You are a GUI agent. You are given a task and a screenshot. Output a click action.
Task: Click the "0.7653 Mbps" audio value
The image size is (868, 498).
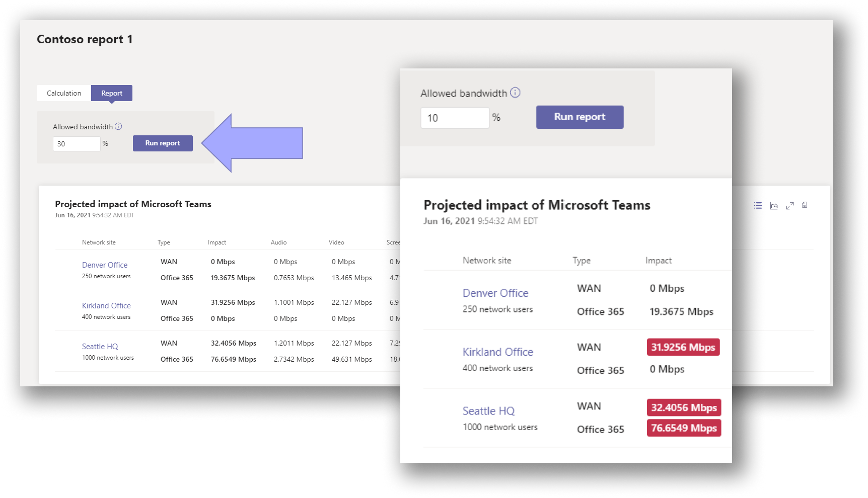[294, 278]
